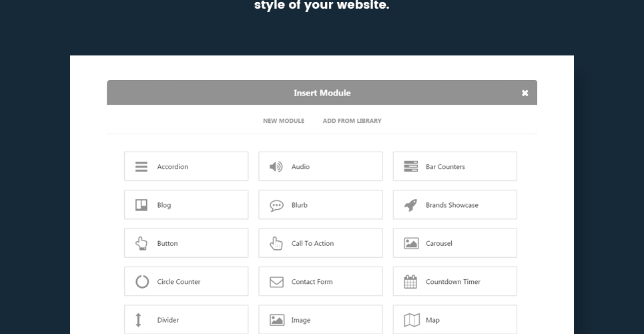Select the Divider arrows icon
This screenshot has width=644, height=334.
pos(139,320)
